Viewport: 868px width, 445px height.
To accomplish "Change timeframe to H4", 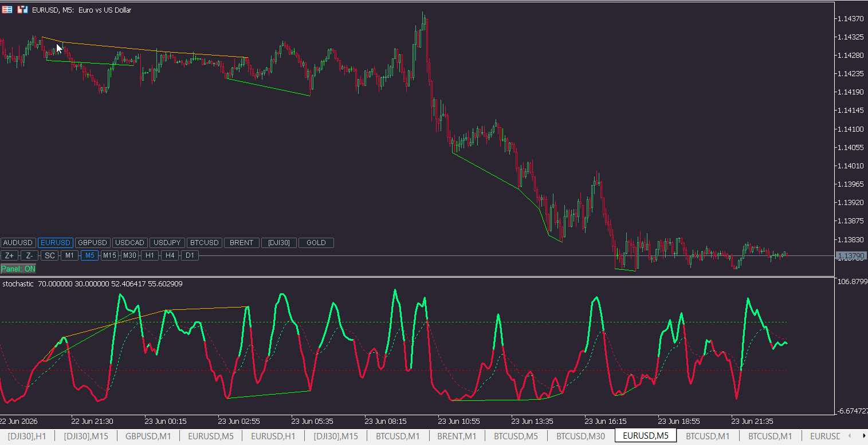I will pyautogui.click(x=170, y=255).
